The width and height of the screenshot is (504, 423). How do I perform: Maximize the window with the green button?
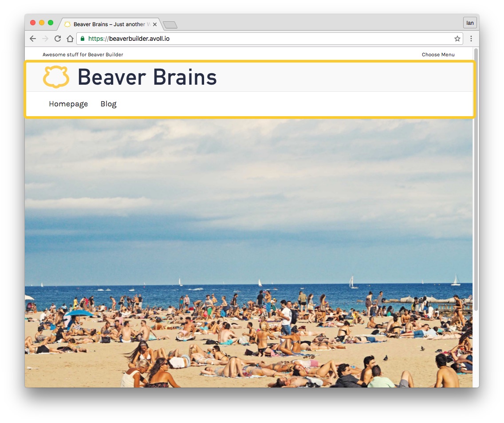(x=51, y=23)
